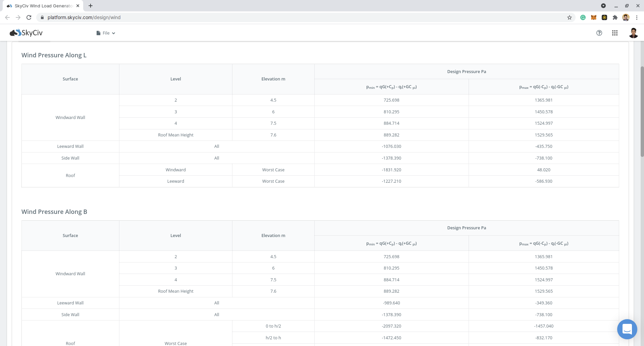
Task: Open the File dropdown menu
Action: pyautogui.click(x=106, y=33)
